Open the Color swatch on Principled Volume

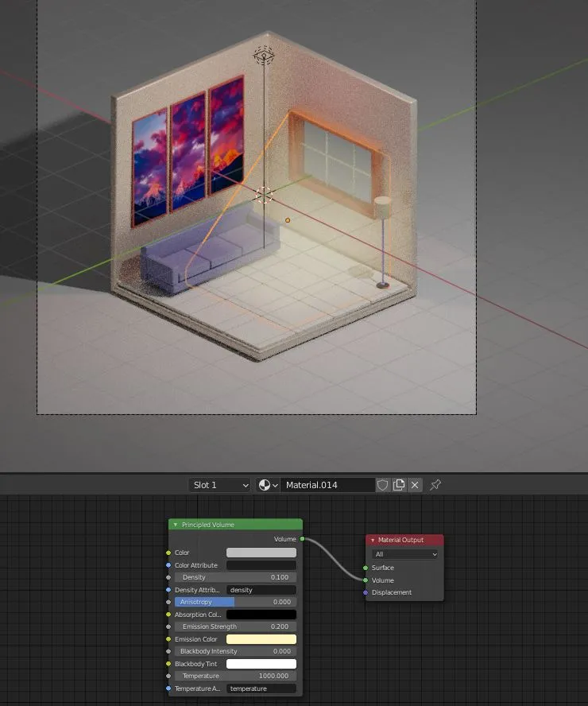[x=261, y=553]
